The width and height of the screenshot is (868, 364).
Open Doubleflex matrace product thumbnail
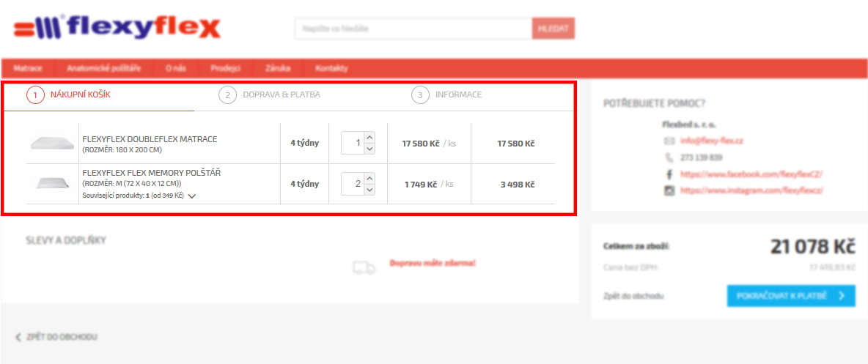52,144
